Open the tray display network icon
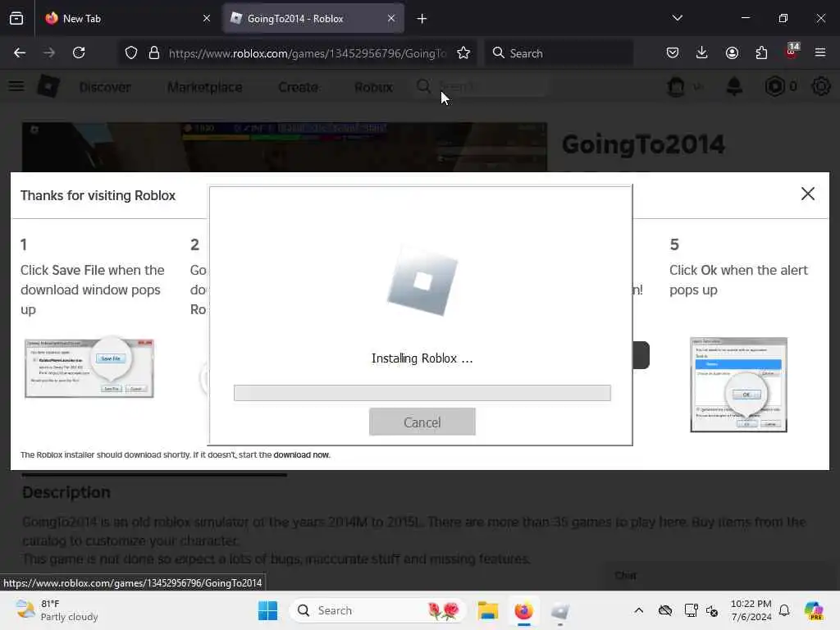This screenshot has width=840, height=630. (x=691, y=610)
